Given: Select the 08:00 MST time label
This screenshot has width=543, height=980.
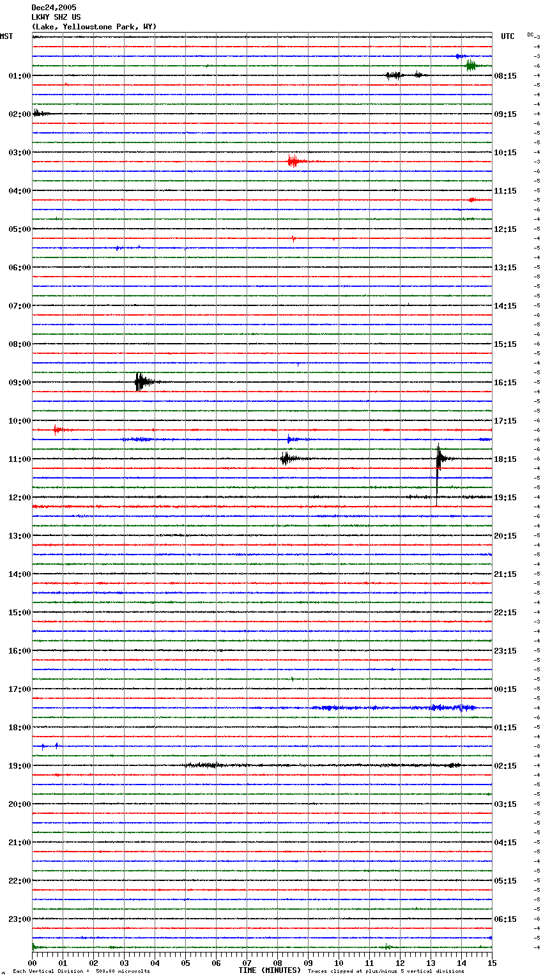Looking at the screenshot, I should click(20, 344).
